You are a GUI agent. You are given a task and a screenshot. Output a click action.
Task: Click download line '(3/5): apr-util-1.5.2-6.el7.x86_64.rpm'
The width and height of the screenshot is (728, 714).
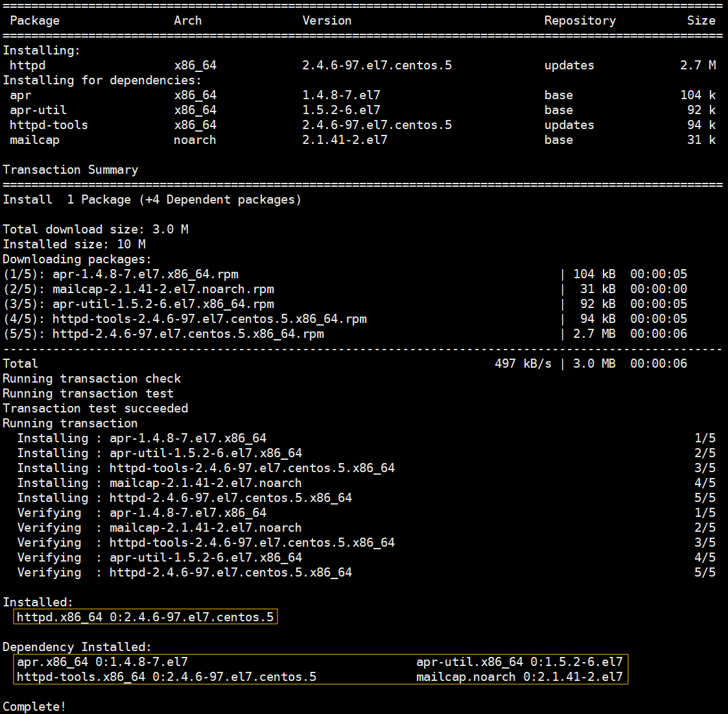[x=138, y=303]
